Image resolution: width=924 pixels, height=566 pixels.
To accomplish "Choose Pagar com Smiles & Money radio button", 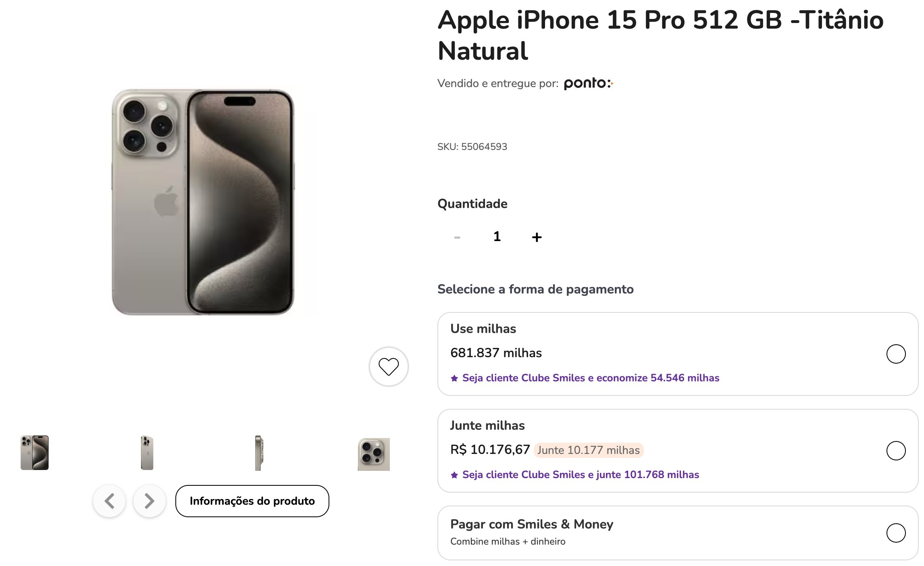I will pyautogui.click(x=896, y=533).
